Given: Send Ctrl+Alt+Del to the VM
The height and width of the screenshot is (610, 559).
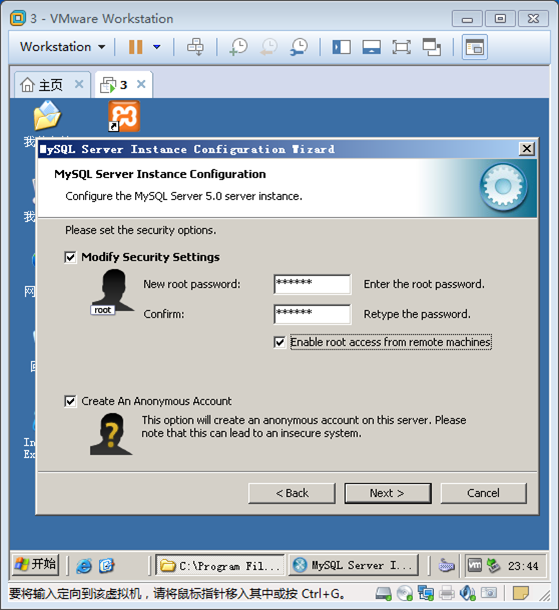Looking at the screenshot, I should [x=195, y=47].
